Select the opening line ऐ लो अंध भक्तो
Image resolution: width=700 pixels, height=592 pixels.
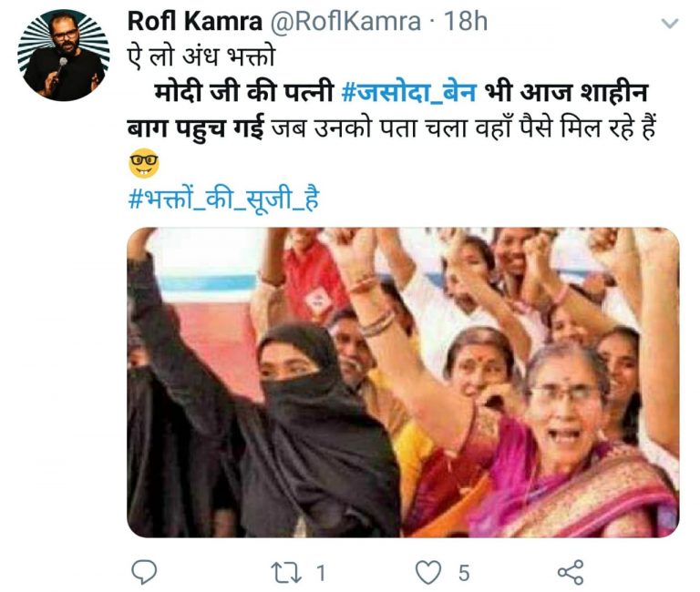[x=201, y=57]
